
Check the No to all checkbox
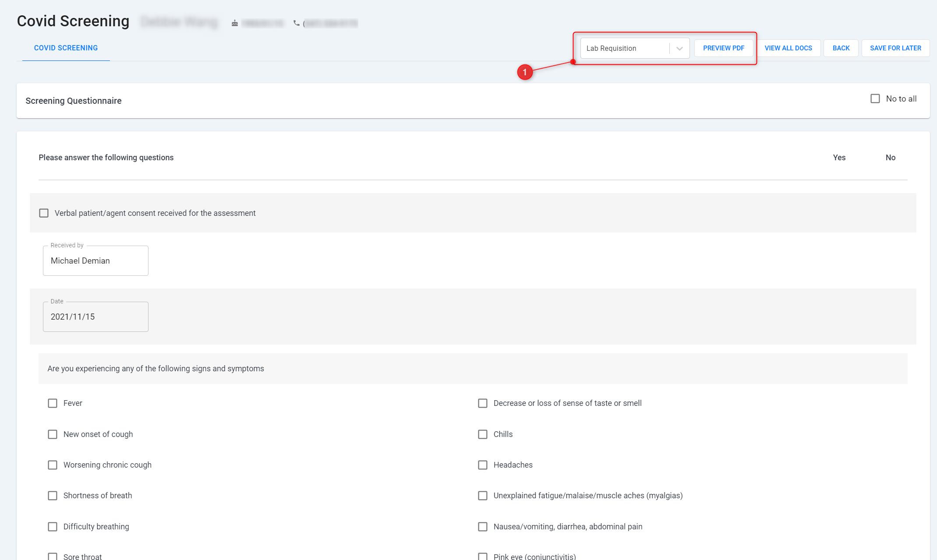click(x=875, y=99)
